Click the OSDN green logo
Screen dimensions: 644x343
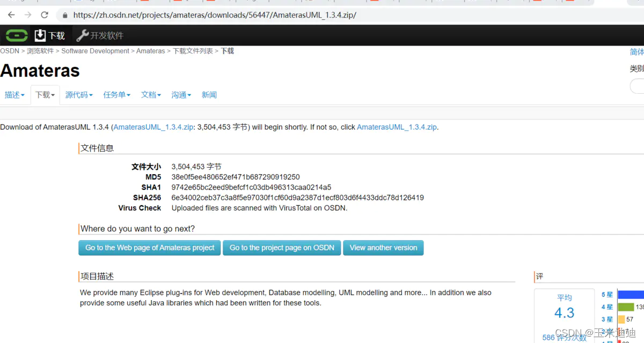tap(17, 35)
